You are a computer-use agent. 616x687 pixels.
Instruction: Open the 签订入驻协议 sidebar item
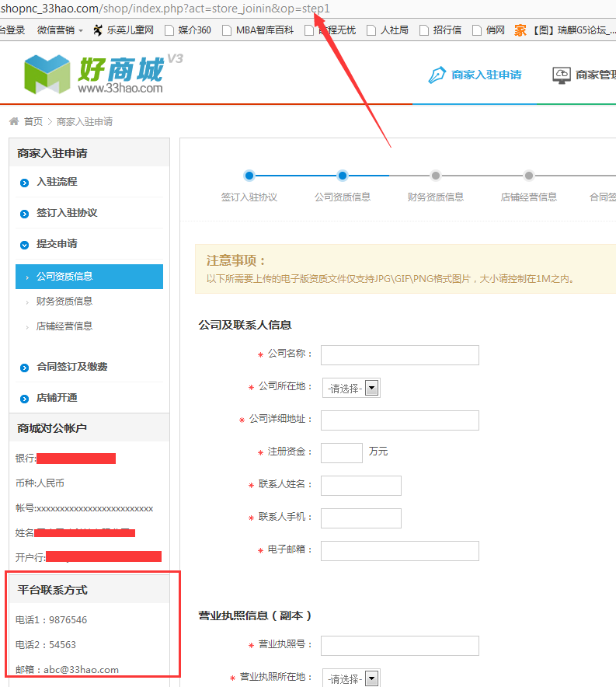click(x=67, y=213)
